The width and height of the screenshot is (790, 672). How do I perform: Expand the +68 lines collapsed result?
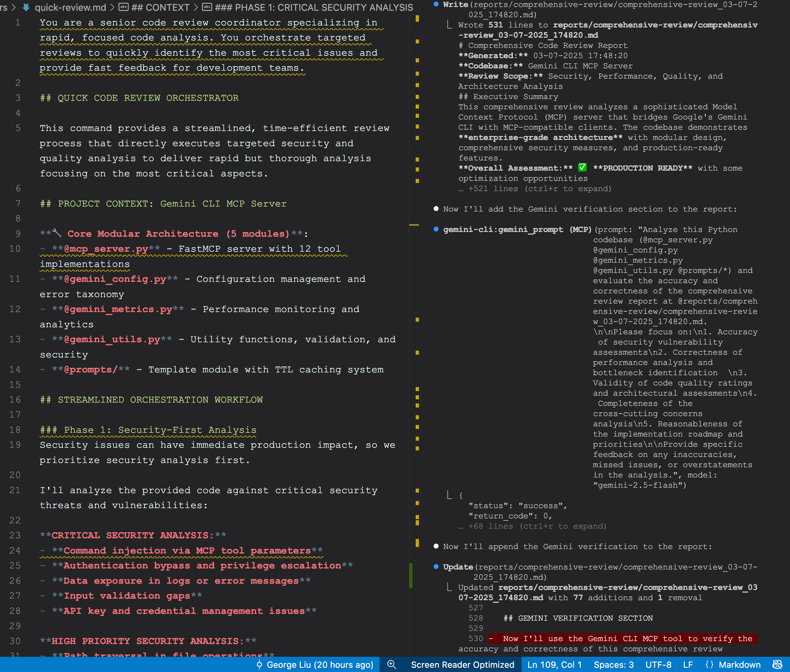[532, 526]
